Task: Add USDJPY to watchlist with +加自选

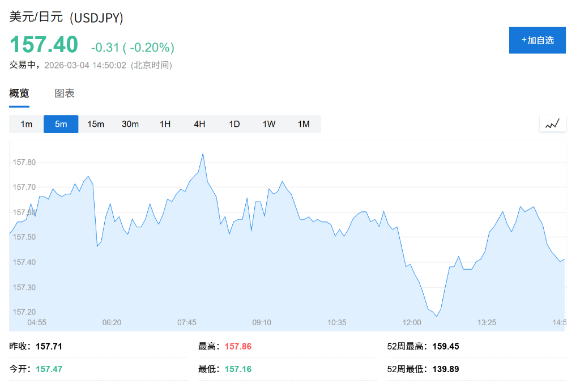Action: [x=538, y=40]
